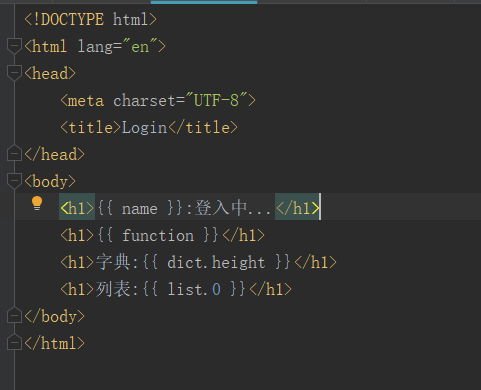481x390 pixels.
Task: Click the highlighted closing /h1 tag
Action: click(x=297, y=209)
